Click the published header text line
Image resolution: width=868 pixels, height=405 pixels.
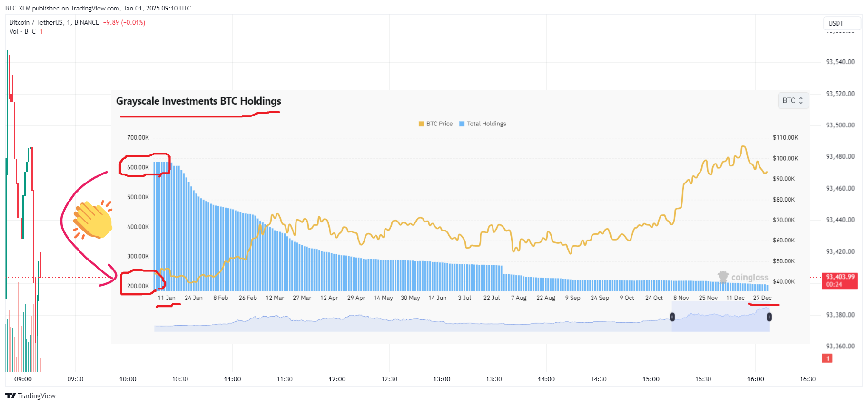[98, 8]
